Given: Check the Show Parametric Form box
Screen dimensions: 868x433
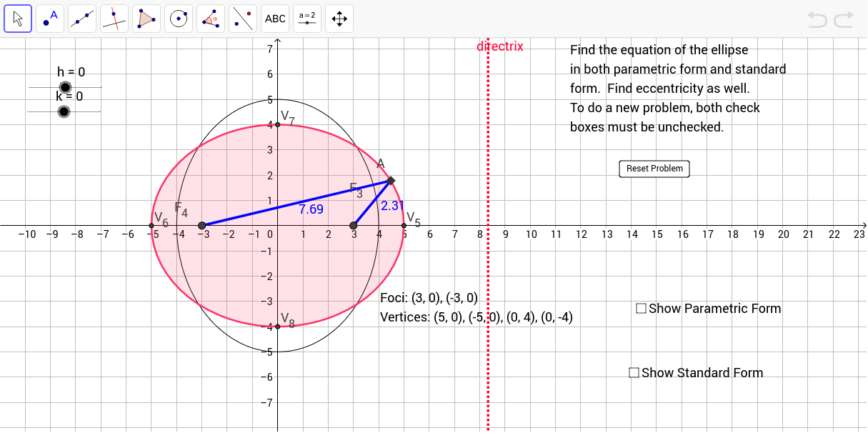Looking at the screenshot, I should tap(641, 308).
